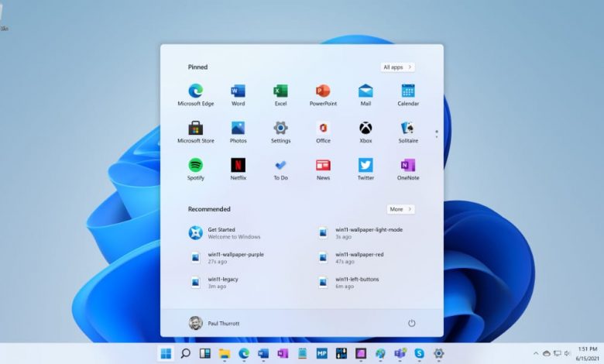The width and height of the screenshot is (604, 364).
Task: Open the volume control in tray
Action: pyautogui.click(x=567, y=353)
